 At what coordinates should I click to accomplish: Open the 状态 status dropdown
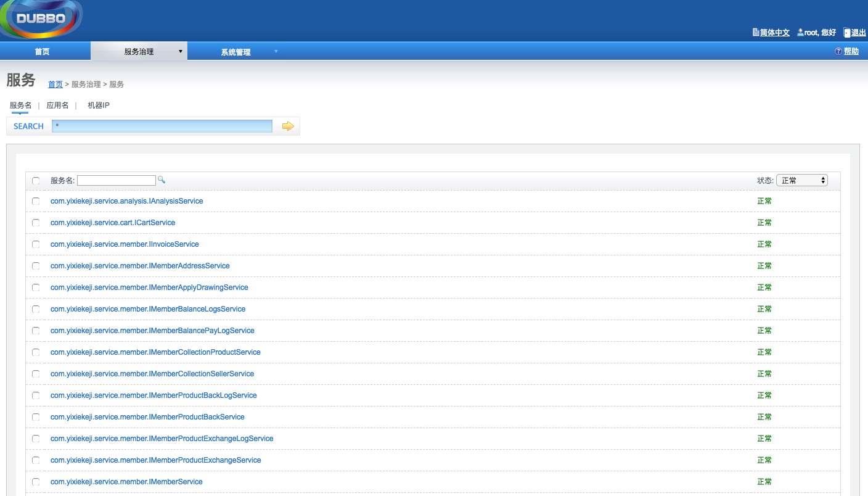(801, 180)
